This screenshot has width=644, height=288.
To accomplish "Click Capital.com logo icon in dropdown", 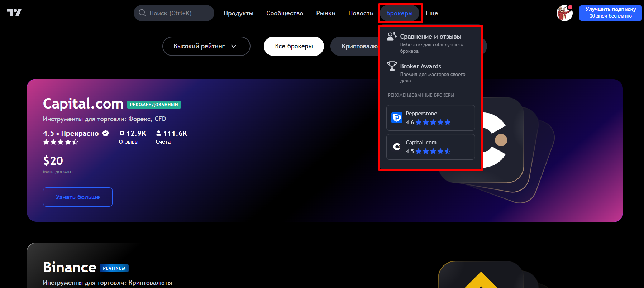I will pyautogui.click(x=397, y=147).
